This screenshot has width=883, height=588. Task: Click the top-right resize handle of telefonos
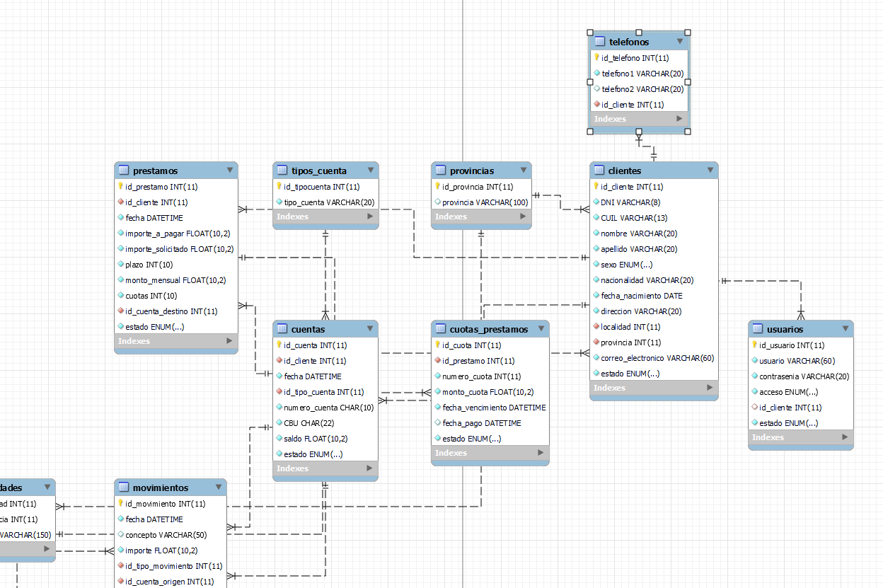click(688, 33)
